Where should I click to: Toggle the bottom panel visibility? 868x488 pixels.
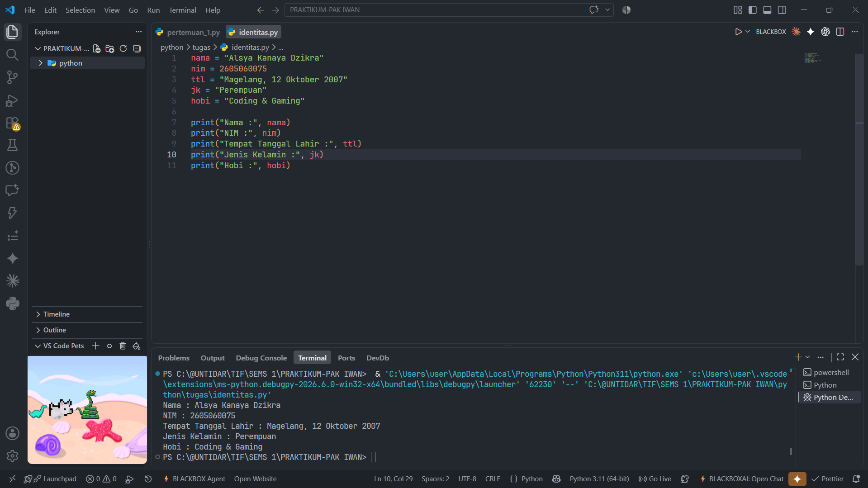[x=767, y=10]
